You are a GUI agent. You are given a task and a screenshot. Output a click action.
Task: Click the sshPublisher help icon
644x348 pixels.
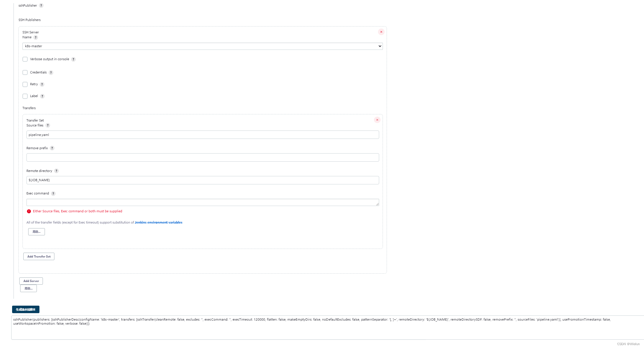coord(42,5)
